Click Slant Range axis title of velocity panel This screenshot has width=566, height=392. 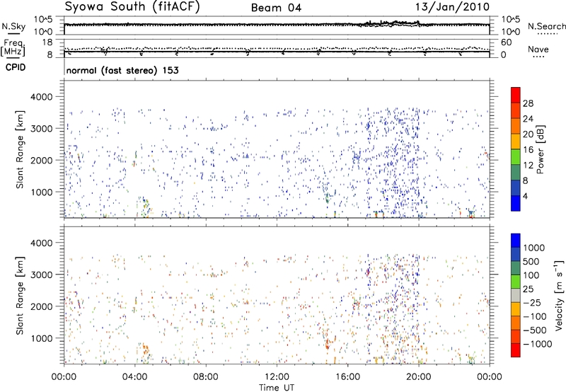point(20,295)
